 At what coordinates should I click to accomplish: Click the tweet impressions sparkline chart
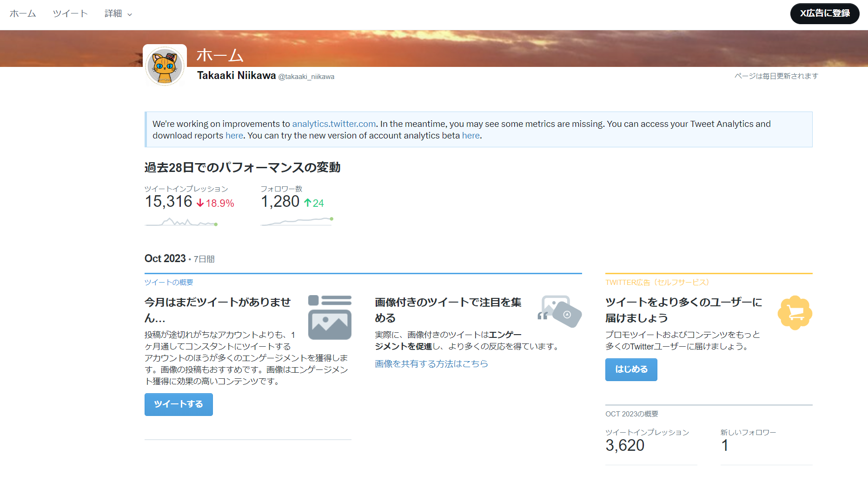point(181,222)
